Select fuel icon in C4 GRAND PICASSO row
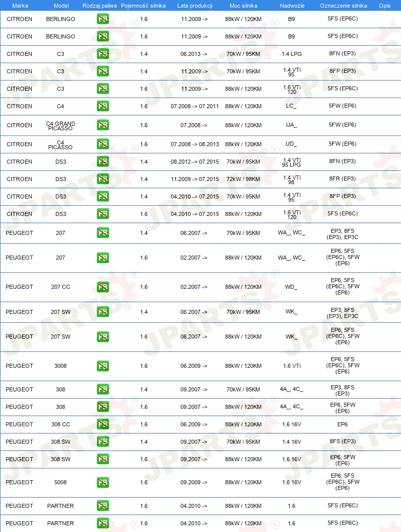The height and width of the screenshot is (532, 401). click(x=103, y=125)
